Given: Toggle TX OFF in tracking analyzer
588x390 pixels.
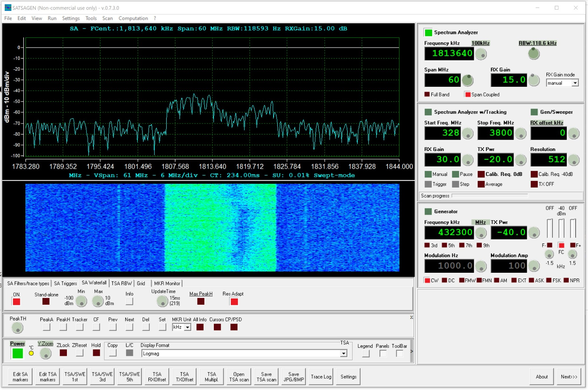Looking at the screenshot, I should 534,184.
